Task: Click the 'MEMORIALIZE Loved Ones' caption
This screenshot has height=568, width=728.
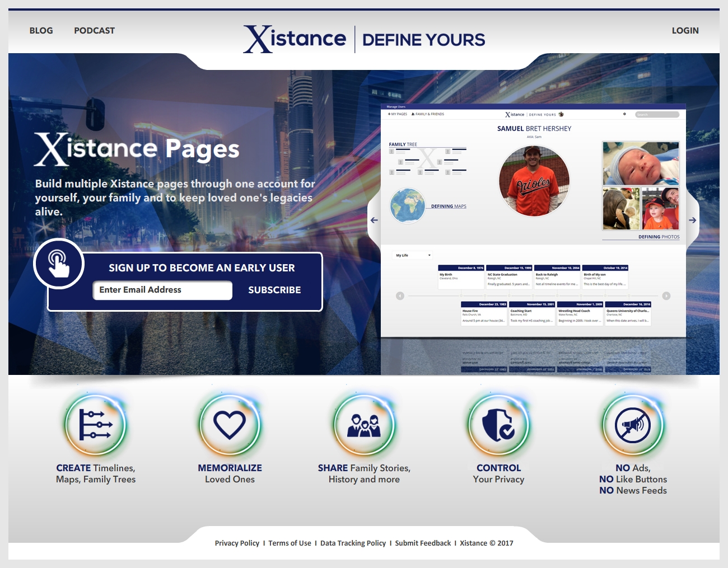Action: pos(230,473)
